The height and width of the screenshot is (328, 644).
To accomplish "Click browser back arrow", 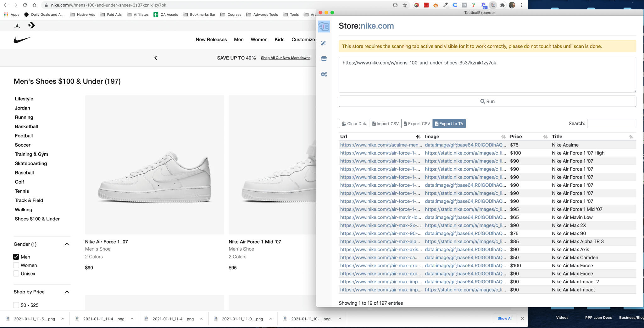I will (x=6, y=5).
